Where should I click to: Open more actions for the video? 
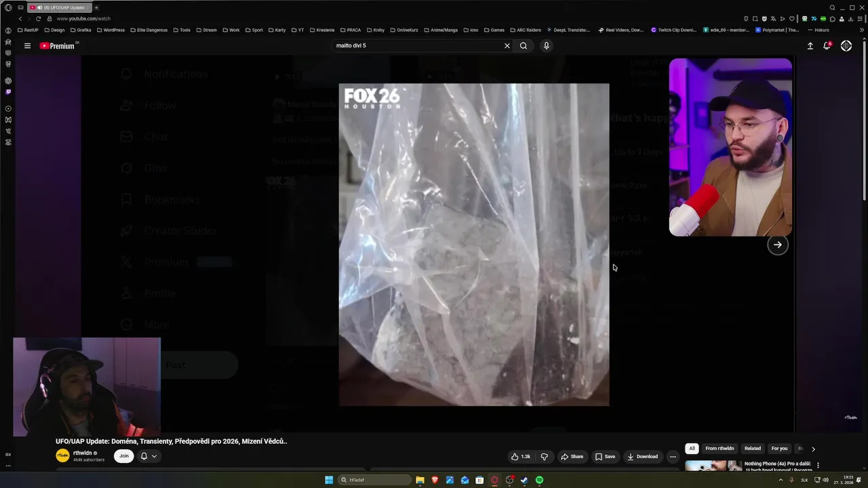pos(673,457)
